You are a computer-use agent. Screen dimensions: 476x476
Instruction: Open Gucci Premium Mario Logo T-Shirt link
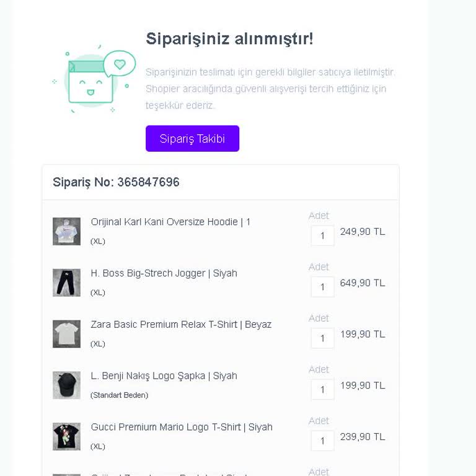click(x=182, y=427)
